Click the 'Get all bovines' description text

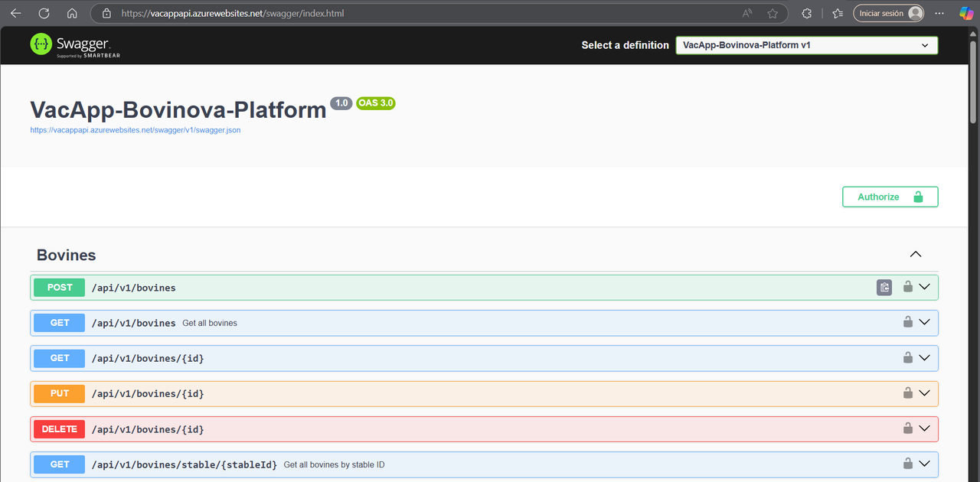pyautogui.click(x=210, y=323)
